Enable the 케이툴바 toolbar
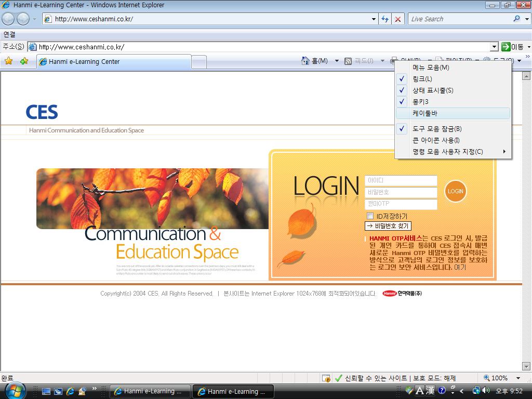 coord(453,113)
